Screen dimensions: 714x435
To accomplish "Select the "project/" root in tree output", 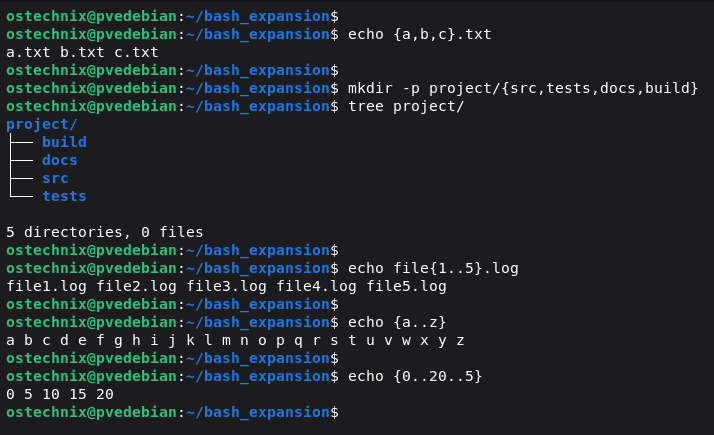I will point(42,124).
